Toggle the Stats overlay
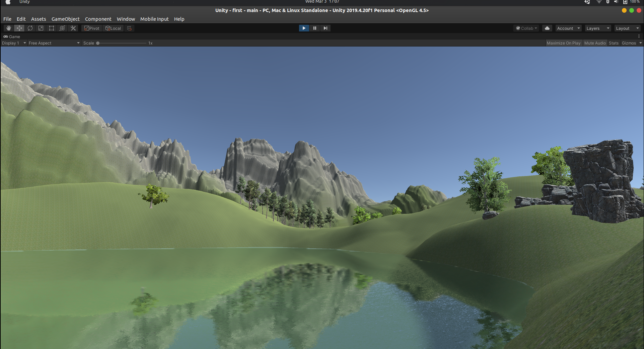 click(x=614, y=43)
